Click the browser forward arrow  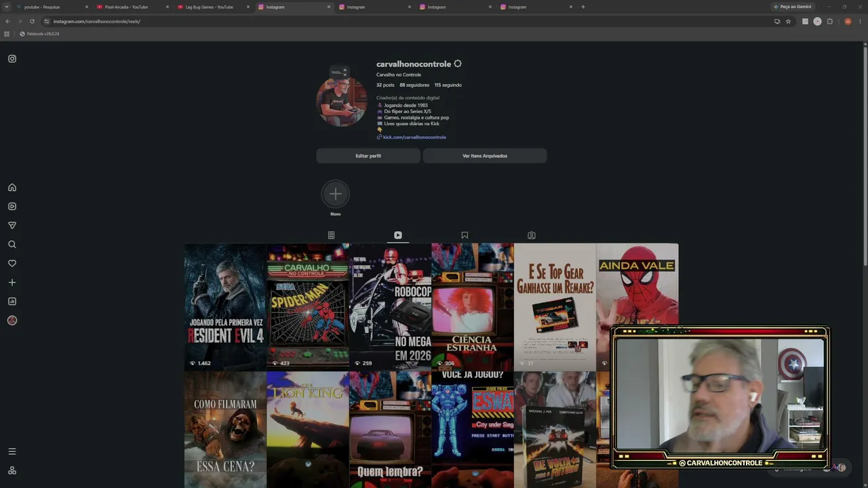[x=20, y=21]
